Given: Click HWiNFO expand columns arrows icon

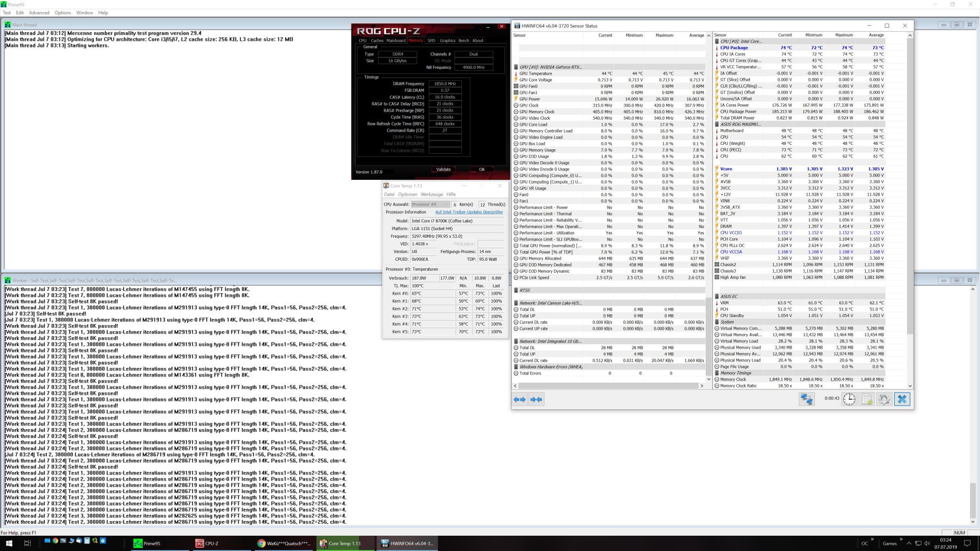Looking at the screenshot, I should pyautogui.click(x=520, y=399).
